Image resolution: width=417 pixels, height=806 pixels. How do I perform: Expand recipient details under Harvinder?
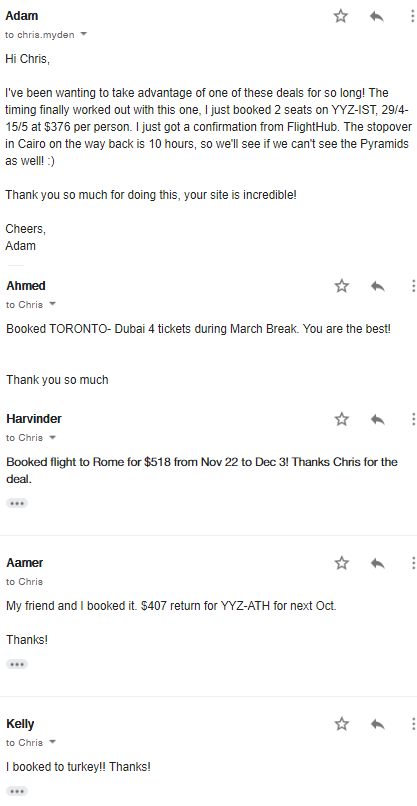pyautogui.click(x=52, y=438)
